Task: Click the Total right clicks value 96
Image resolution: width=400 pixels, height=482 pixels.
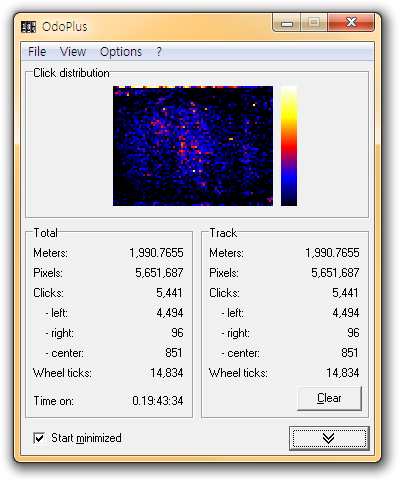Action: pos(177,333)
